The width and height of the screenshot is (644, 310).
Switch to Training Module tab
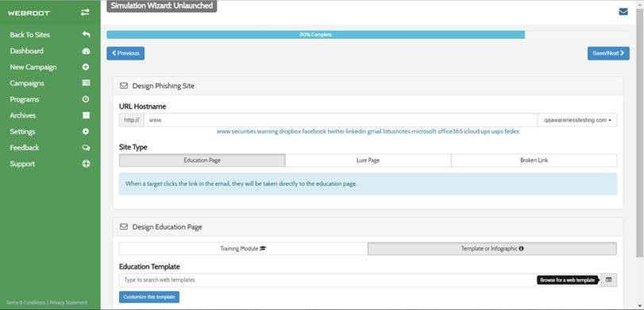[x=244, y=249]
